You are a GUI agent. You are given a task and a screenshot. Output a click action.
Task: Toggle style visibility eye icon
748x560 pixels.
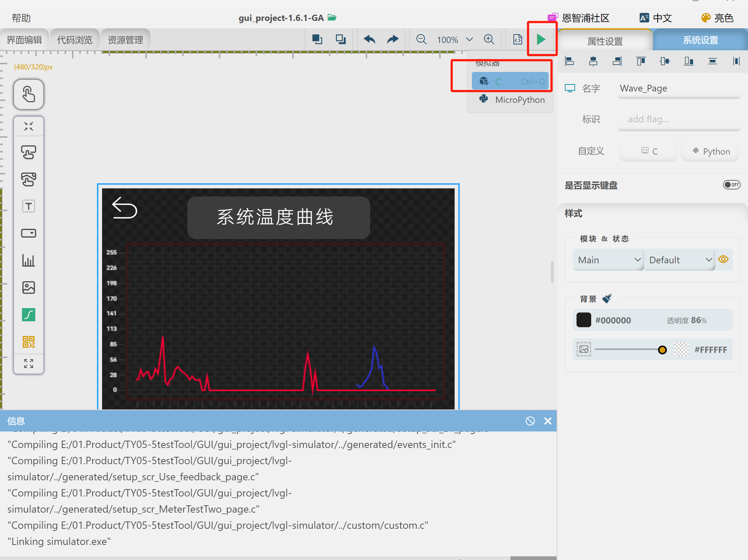[723, 260]
